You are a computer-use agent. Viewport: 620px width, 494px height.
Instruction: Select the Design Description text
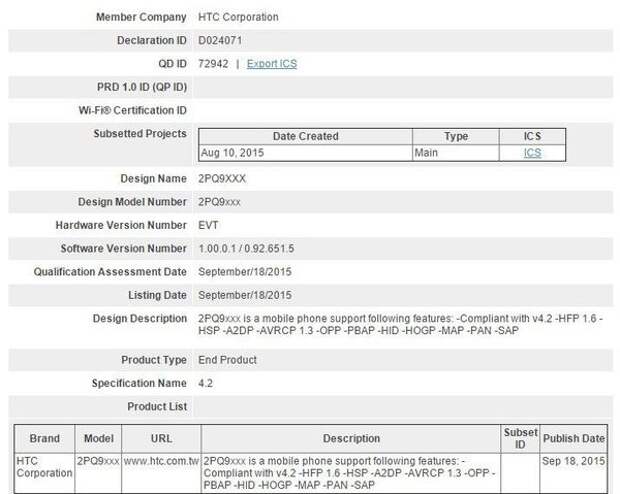[400, 324]
